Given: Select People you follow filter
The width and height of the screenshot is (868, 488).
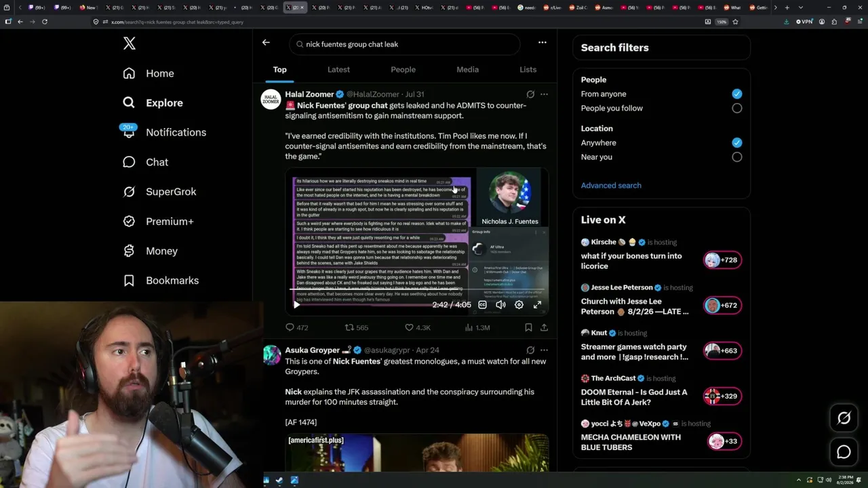Looking at the screenshot, I should [x=737, y=108].
